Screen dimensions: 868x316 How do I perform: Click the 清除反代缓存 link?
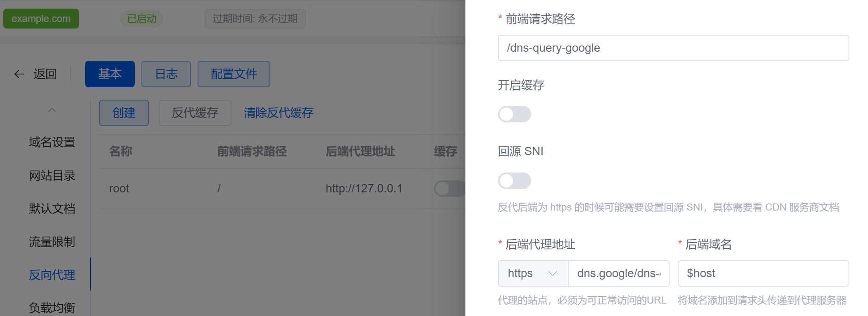pos(278,113)
